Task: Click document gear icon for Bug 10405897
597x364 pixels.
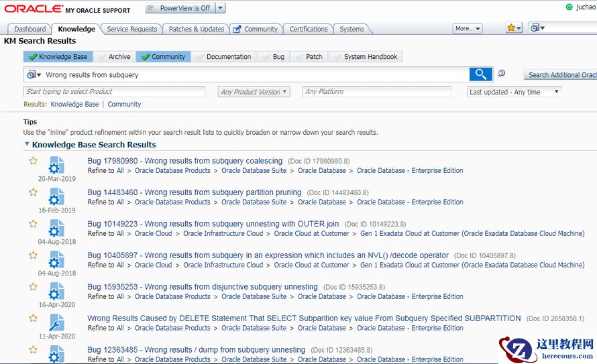Action: (56, 260)
